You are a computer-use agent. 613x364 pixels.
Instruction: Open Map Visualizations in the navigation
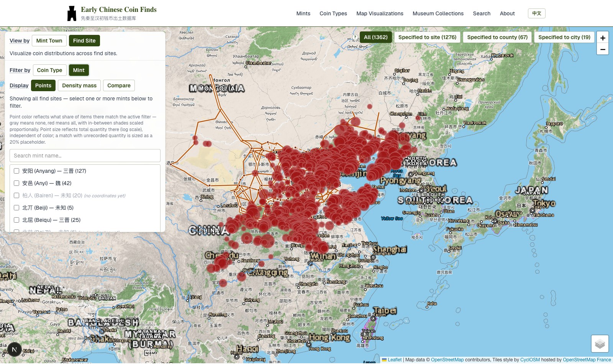(x=380, y=13)
